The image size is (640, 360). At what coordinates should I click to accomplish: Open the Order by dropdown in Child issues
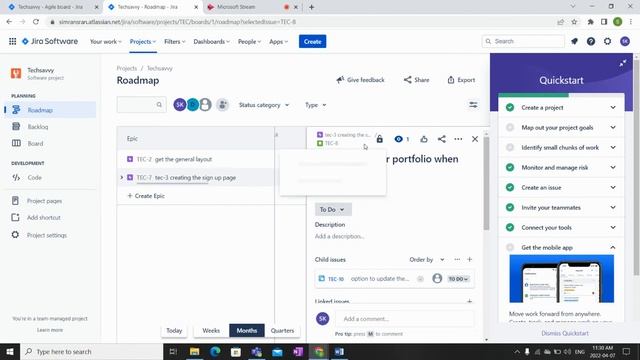[427, 260]
